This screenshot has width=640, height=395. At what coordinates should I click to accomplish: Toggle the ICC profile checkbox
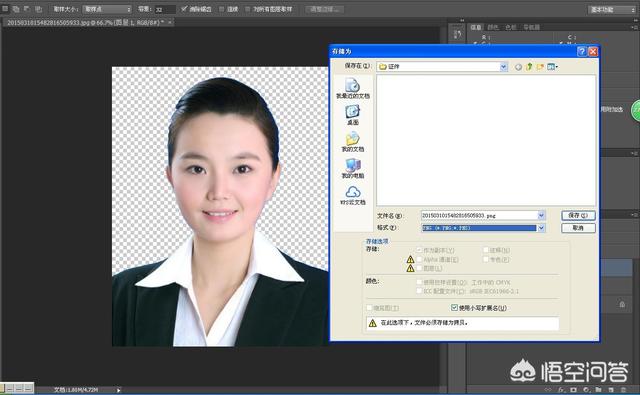(x=419, y=291)
